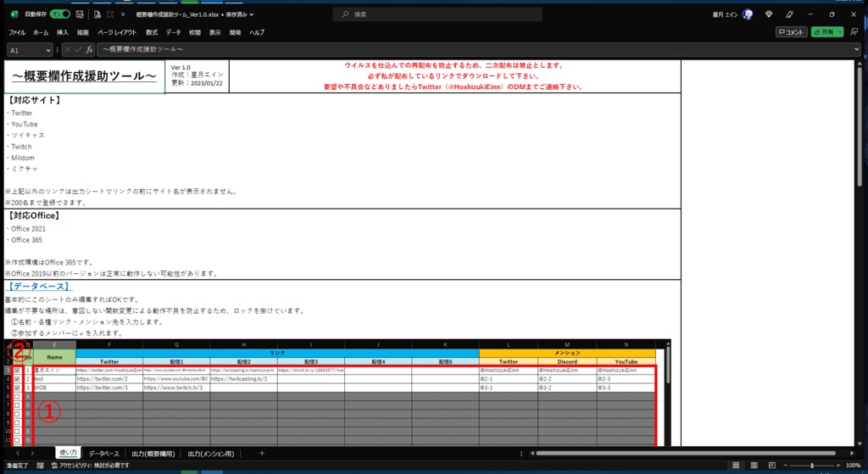Toggle the 自動保存 AutoSave switch
Screen dimensions: 868x474
point(60,14)
